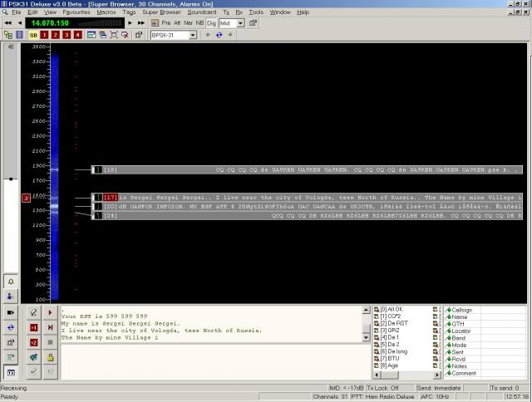Toggle the SB Super Browser button
The image size is (532, 402).
(x=33, y=35)
